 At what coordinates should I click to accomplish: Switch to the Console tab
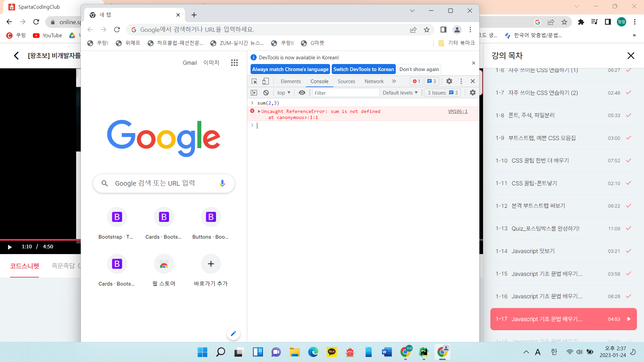[x=319, y=81]
